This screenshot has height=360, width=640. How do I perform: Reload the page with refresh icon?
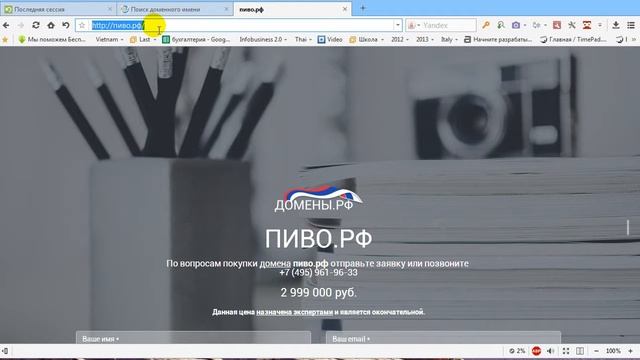click(x=36, y=25)
